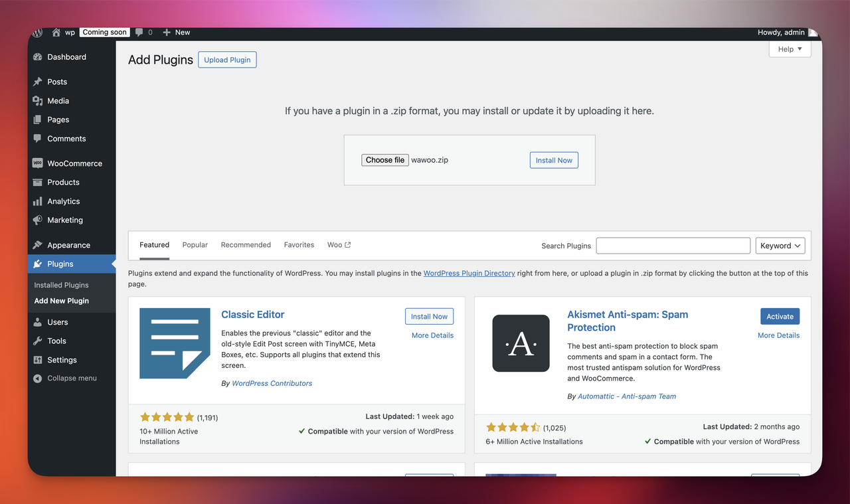Open comments bubble icon in admin bar
The height and width of the screenshot is (504, 850).
(x=139, y=33)
